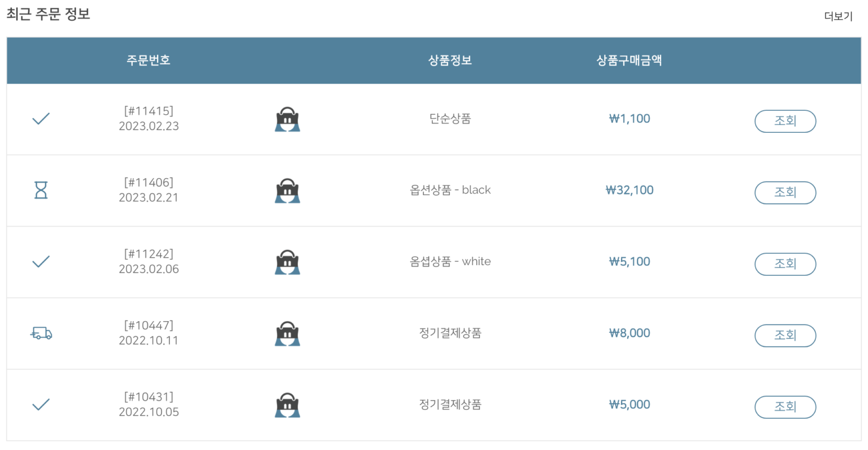Click the ₩32,100 purchase amount

point(629,190)
